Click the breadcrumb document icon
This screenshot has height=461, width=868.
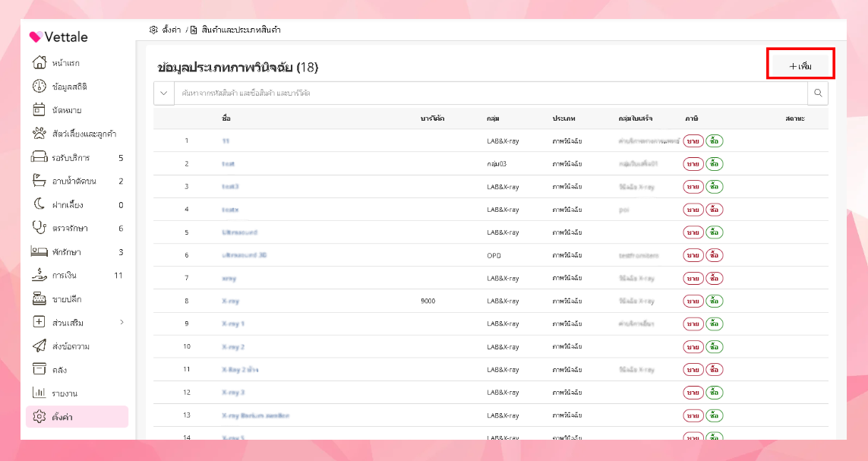click(x=194, y=30)
